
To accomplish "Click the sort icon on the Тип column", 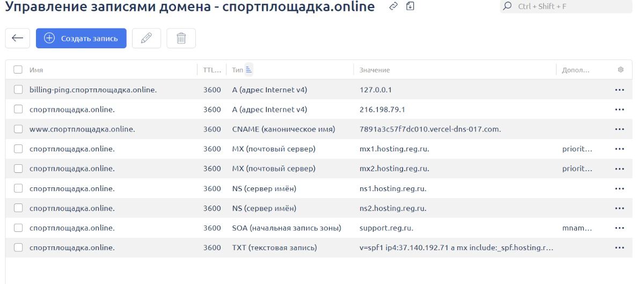I will (249, 70).
